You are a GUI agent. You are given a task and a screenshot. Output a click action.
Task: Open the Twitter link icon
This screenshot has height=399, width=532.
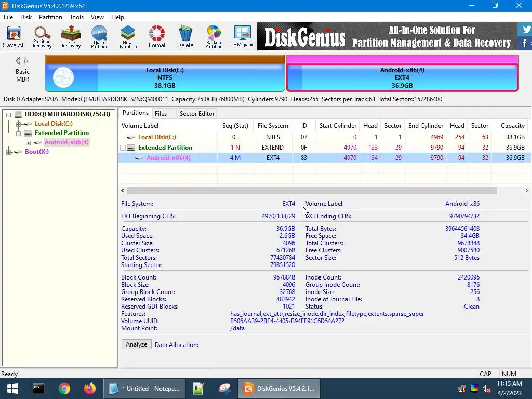[526, 29]
